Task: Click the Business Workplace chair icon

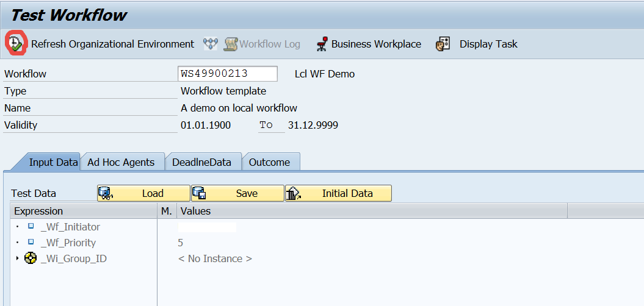Action: (x=322, y=44)
